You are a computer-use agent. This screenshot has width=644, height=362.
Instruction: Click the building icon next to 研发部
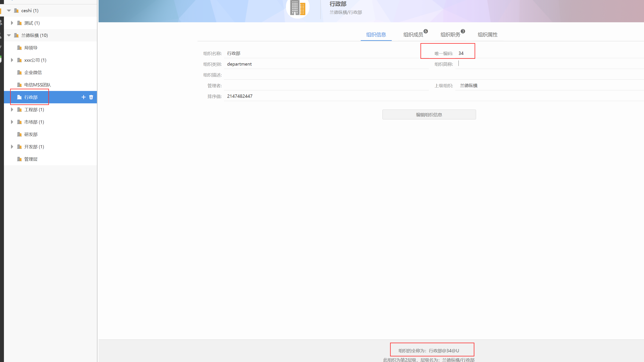tap(19, 134)
